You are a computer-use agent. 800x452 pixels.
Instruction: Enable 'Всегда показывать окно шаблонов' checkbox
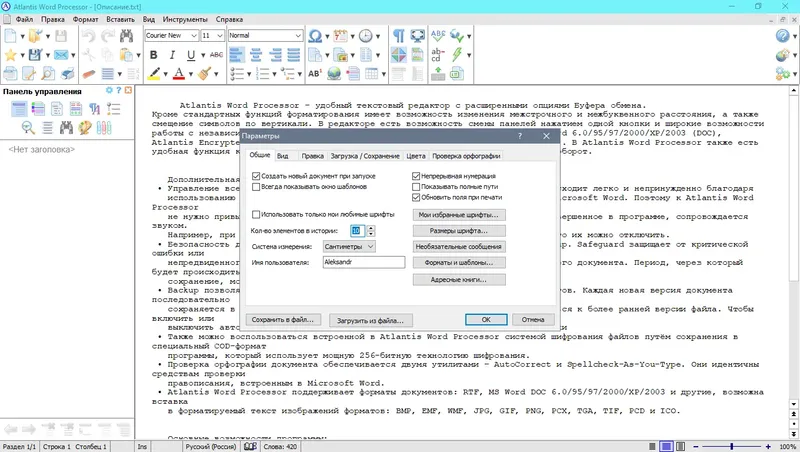[x=256, y=187]
